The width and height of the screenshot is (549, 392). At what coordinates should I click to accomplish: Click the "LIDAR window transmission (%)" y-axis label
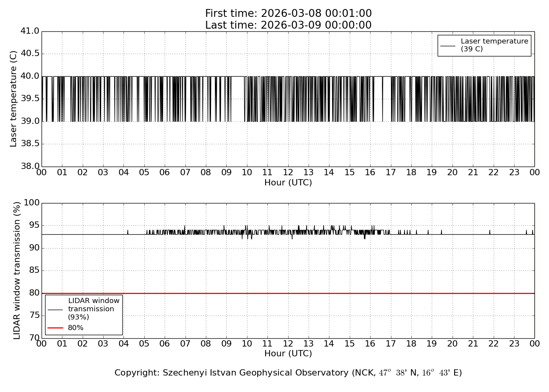tap(17, 270)
